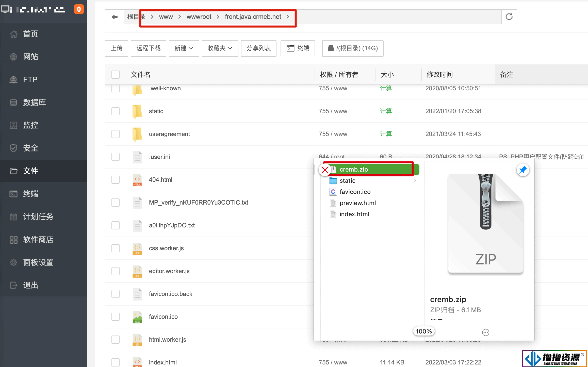588x367 pixels.
Task: Check the editor.worker.js checkbox
Action: click(116, 271)
